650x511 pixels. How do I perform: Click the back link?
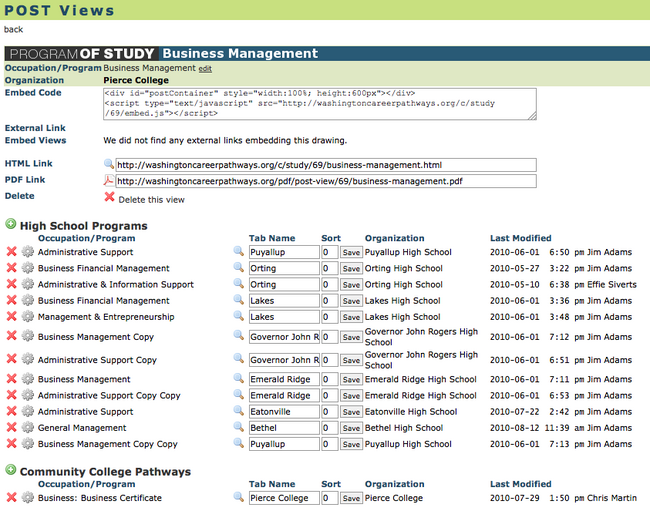point(13,29)
